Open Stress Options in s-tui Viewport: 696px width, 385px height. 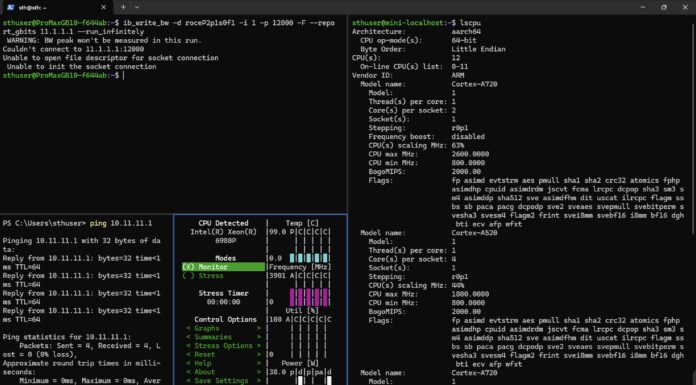coord(223,345)
